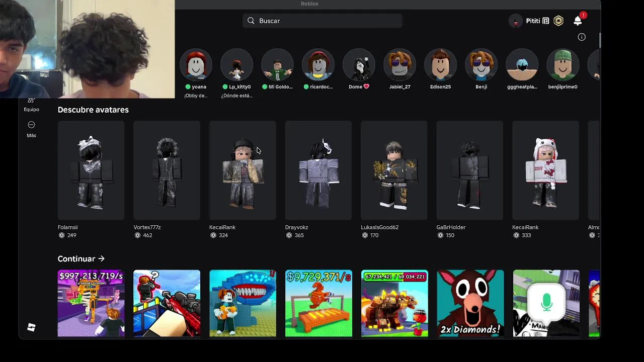Open friend Mi Goldo's avatar
The width and height of the screenshot is (644, 362).
pos(277,65)
